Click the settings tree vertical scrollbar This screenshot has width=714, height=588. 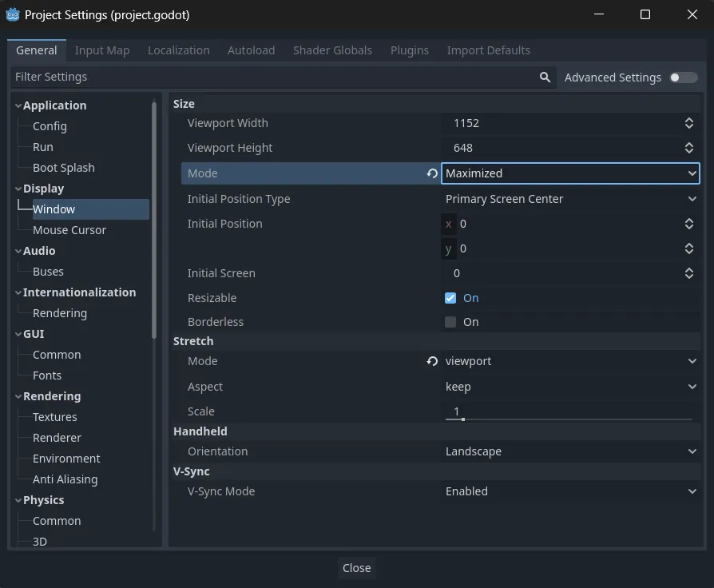154,220
